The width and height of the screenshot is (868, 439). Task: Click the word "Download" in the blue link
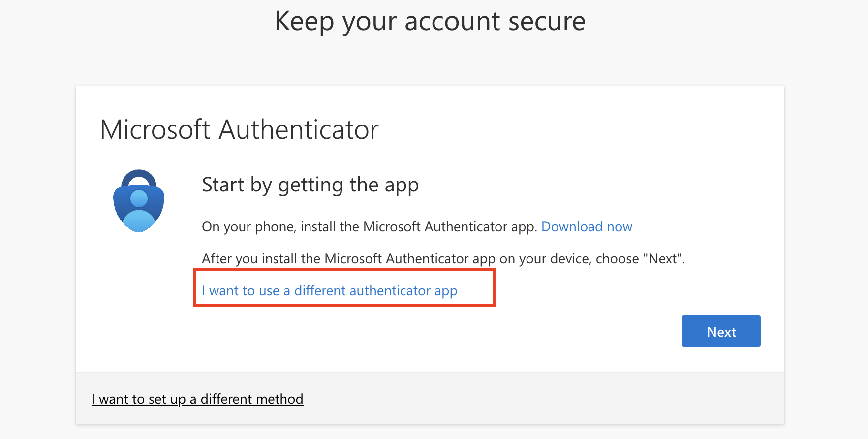point(572,227)
